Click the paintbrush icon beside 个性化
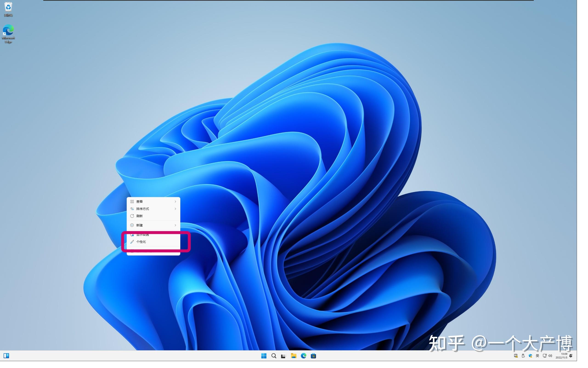This screenshot has width=588, height=368. pyautogui.click(x=132, y=242)
